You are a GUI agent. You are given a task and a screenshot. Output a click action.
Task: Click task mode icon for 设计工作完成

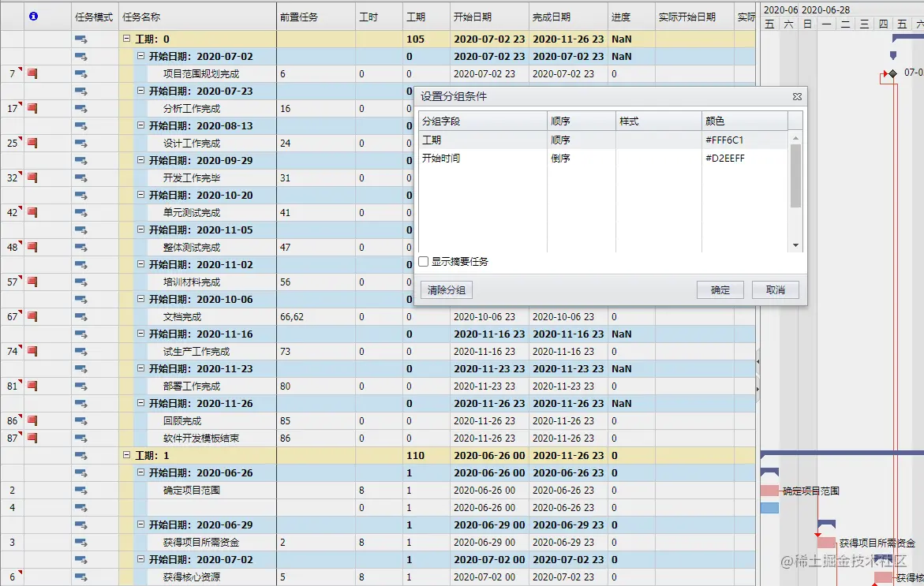80,144
